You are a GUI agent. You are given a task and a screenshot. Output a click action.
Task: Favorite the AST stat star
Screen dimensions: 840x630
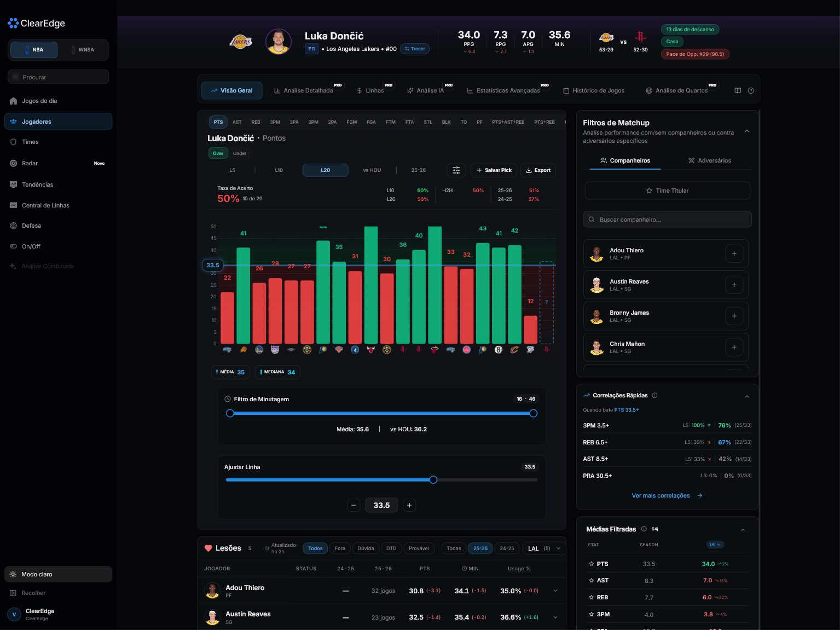pos(591,580)
